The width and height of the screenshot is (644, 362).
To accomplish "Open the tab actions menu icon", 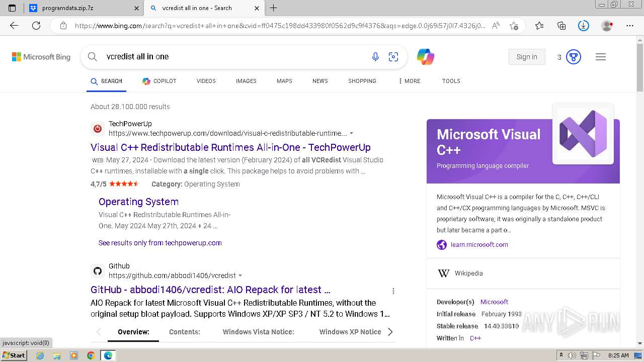I will click(x=12, y=8).
